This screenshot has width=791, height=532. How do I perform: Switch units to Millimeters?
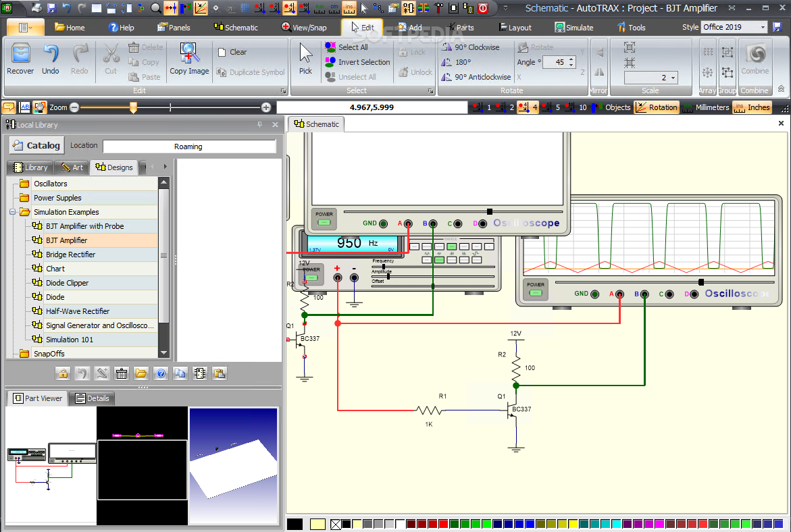[x=706, y=107]
